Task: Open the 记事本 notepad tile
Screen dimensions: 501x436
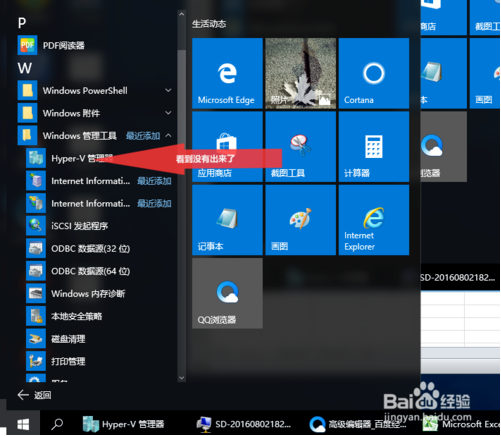Action: [227, 220]
